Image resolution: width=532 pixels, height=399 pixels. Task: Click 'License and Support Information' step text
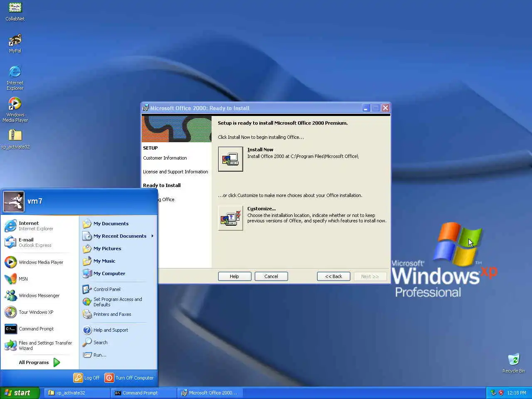pos(175,172)
